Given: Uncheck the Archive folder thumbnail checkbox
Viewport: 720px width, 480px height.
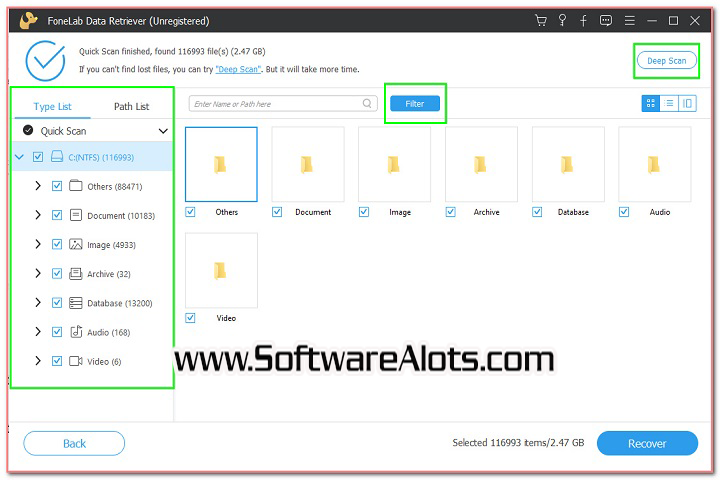Looking at the screenshot, I should click(450, 212).
